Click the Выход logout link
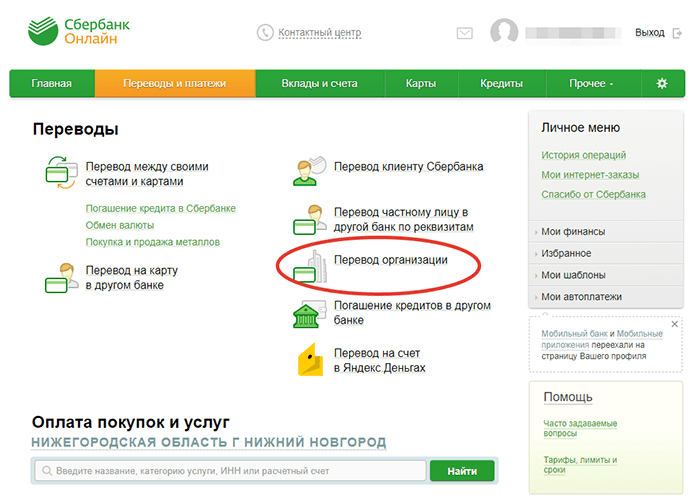The width and height of the screenshot is (700, 500). point(650,33)
